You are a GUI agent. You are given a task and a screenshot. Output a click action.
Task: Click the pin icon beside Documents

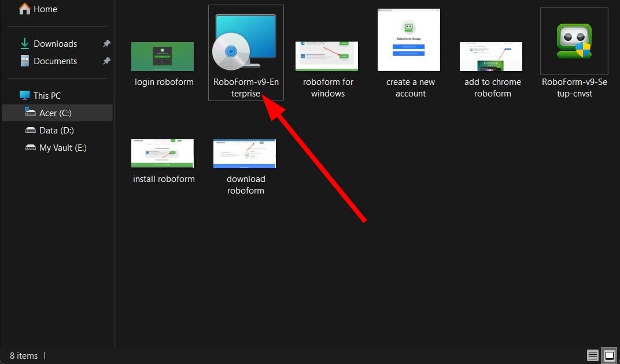(x=106, y=61)
